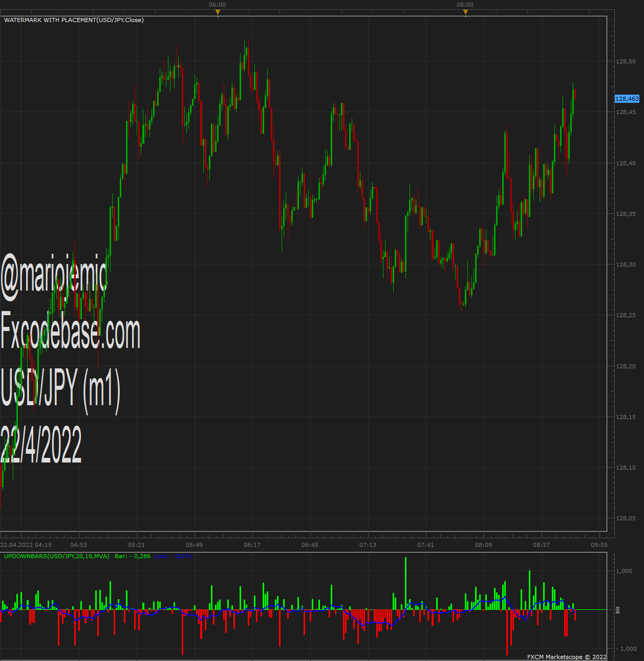Click the FXCM Marketscope © 2022 text
This screenshot has width=644, height=661.
pyautogui.click(x=567, y=657)
